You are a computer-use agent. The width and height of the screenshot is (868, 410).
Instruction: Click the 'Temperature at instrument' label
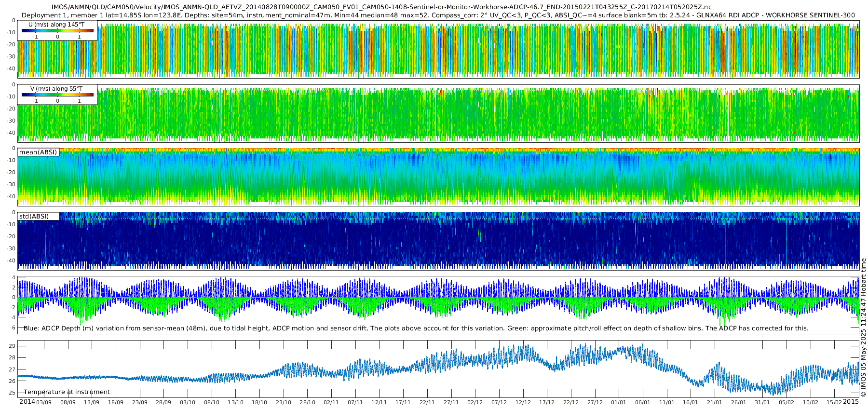pyautogui.click(x=67, y=392)
